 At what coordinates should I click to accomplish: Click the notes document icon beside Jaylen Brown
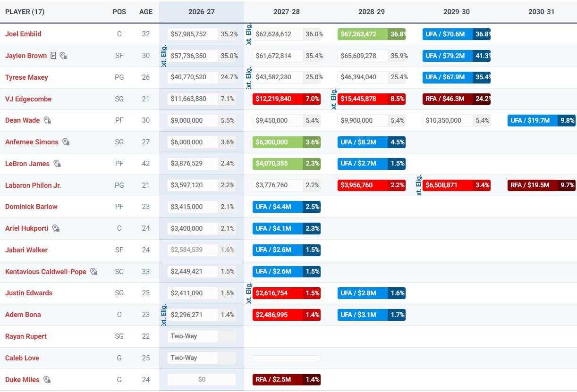pyautogui.click(x=53, y=56)
